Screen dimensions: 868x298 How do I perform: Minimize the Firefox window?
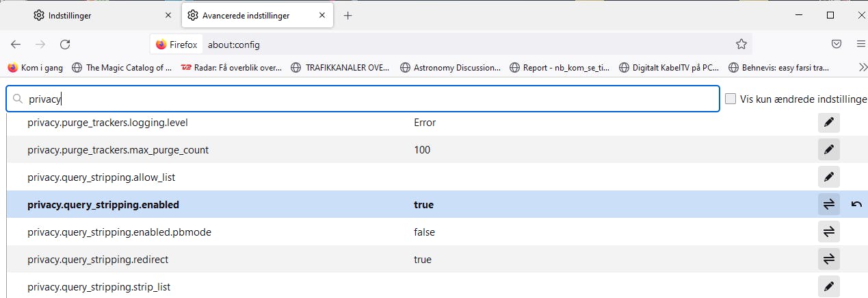pyautogui.click(x=798, y=15)
